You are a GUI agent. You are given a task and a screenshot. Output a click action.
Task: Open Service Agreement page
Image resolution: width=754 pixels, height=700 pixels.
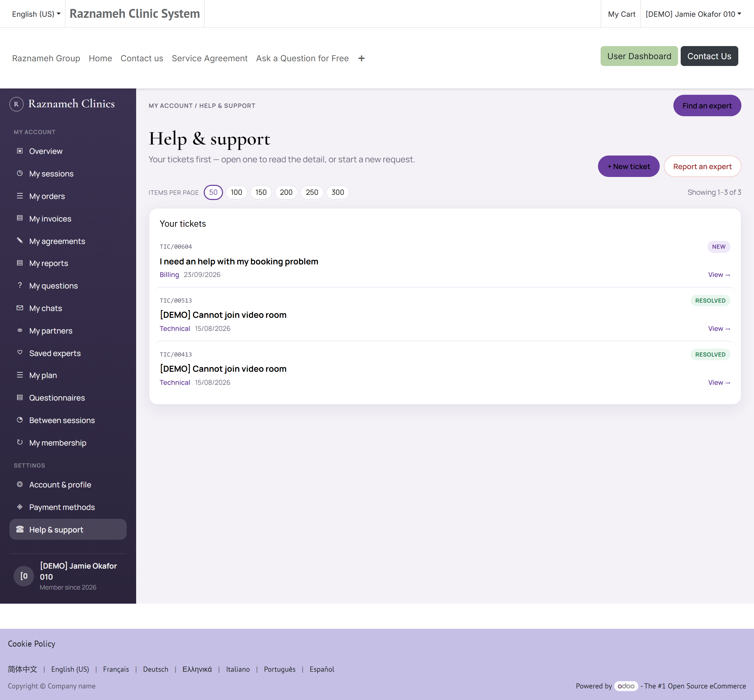[x=209, y=58]
